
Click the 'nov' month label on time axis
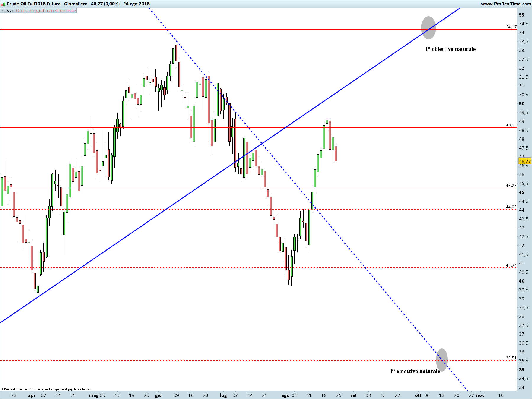[480, 395]
